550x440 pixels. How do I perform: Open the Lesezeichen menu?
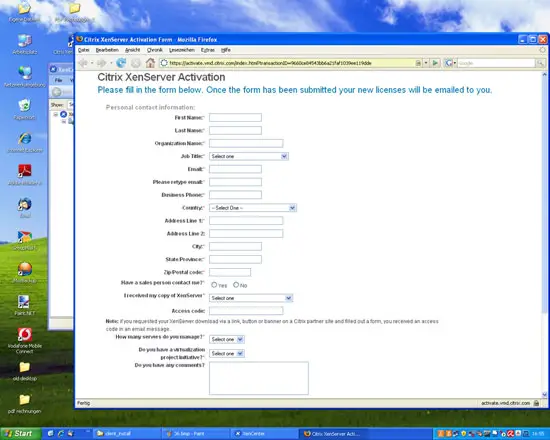click(x=182, y=50)
